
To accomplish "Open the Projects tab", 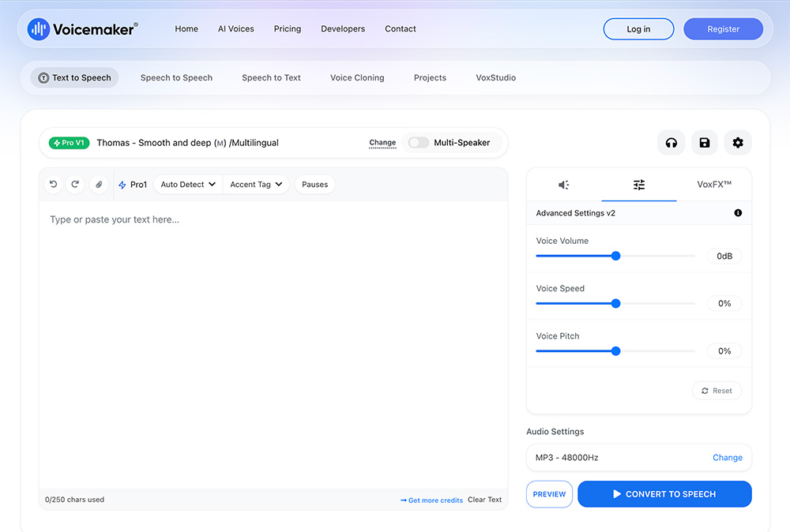I will pyautogui.click(x=430, y=78).
